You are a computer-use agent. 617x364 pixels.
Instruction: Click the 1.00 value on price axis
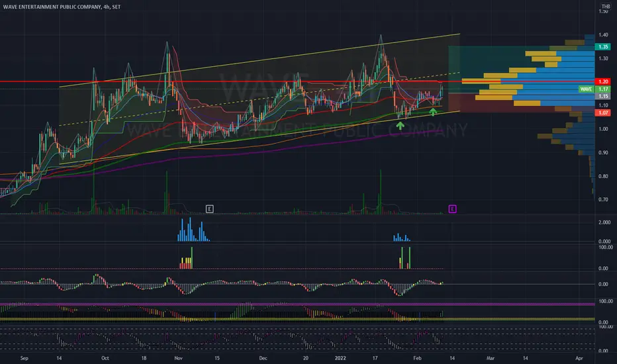click(x=603, y=129)
